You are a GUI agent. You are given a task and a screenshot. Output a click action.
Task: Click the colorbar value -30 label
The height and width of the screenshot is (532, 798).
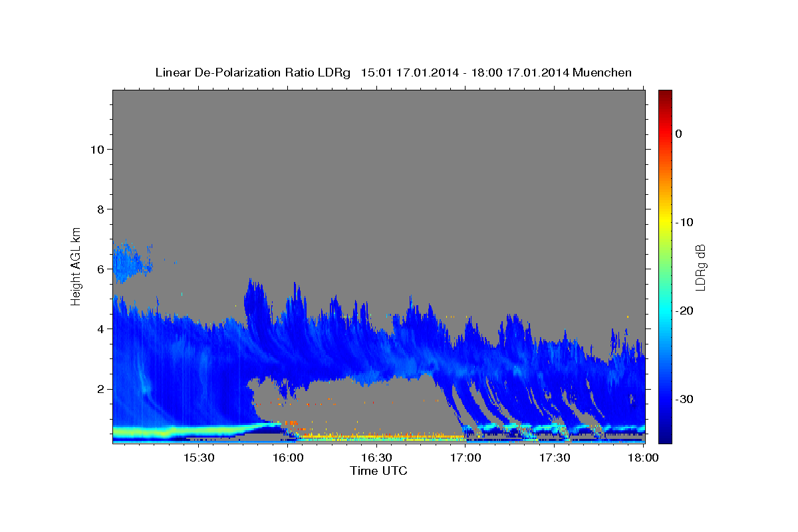[x=684, y=399]
